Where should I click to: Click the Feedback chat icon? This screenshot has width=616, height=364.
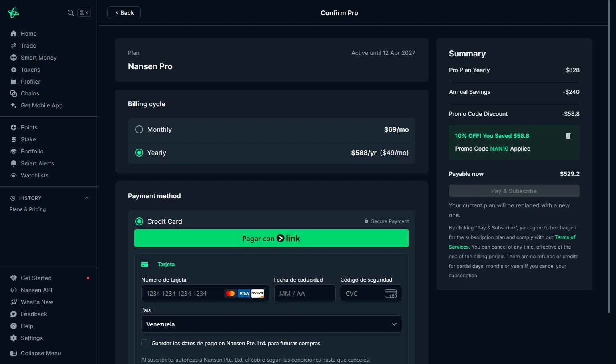point(14,314)
